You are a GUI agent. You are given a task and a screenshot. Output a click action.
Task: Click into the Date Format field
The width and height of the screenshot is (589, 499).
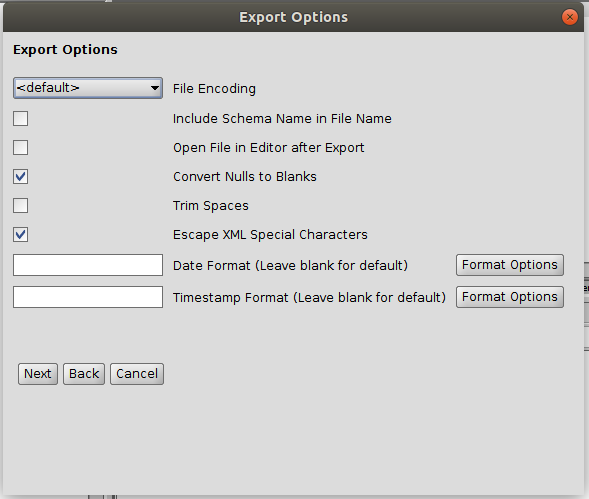[x=88, y=265]
